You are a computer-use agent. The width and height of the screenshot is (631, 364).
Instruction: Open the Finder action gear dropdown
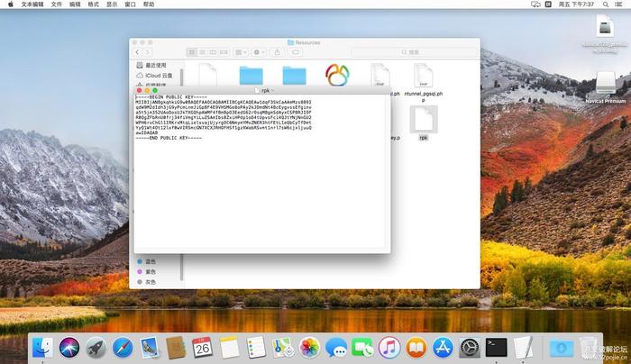click(x=259, y=52)
